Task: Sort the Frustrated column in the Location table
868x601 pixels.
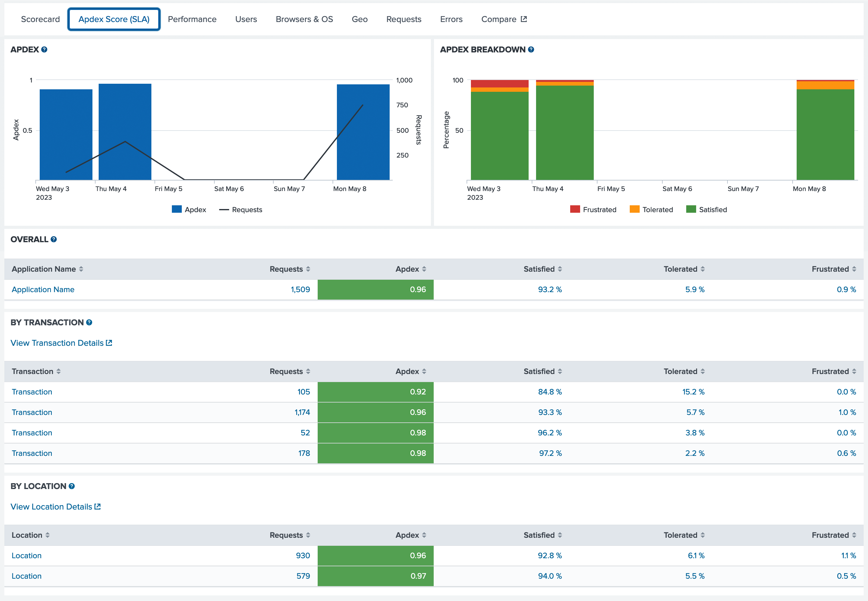Action: [x=834, y=535]
